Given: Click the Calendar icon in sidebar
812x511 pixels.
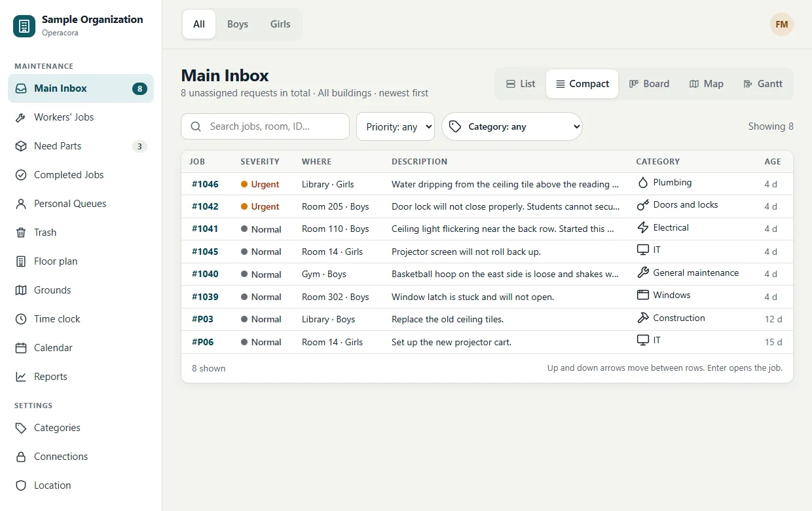Looking at the screenshot, I should pyautogui.click(x=21, y=348).
